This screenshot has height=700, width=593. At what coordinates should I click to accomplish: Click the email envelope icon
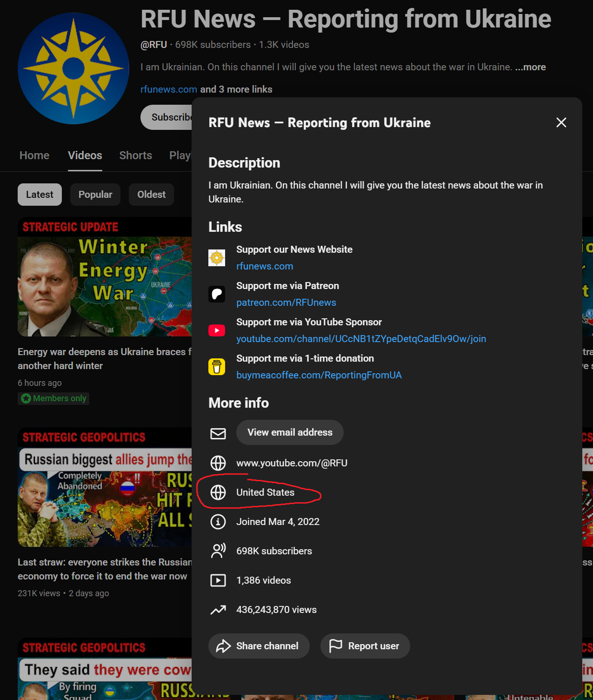(218, 433)
